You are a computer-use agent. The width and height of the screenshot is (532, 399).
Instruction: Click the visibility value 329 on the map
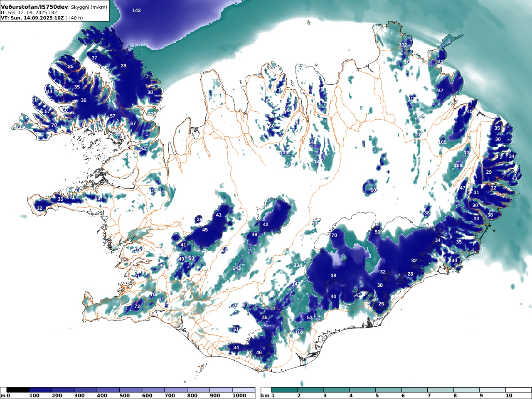[152, 114]
